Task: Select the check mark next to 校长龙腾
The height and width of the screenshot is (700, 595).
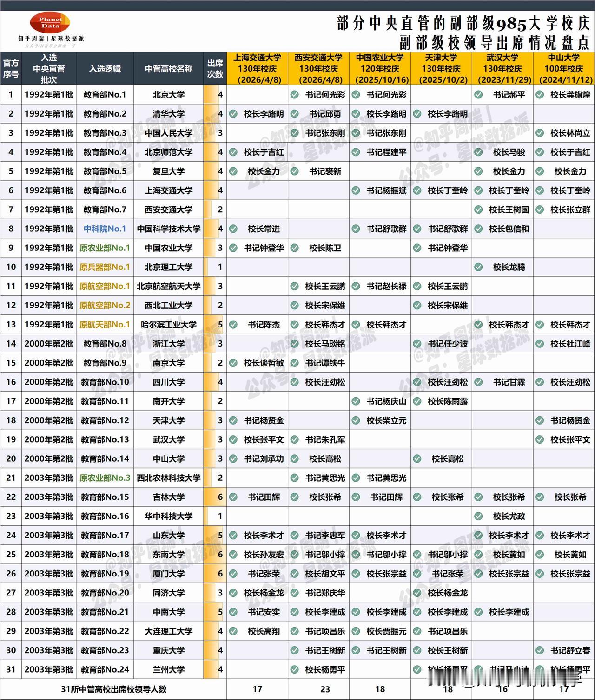Action: coord(478,267)
